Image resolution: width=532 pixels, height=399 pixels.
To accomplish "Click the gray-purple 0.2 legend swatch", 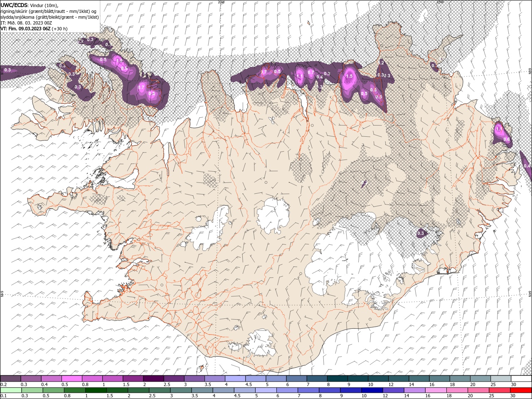I will pos(10,379).
